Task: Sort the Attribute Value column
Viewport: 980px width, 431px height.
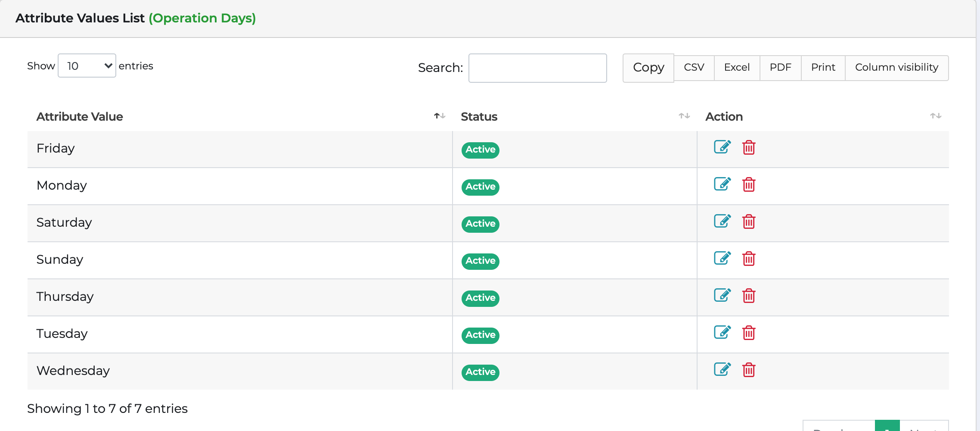Action: point(439,116)
